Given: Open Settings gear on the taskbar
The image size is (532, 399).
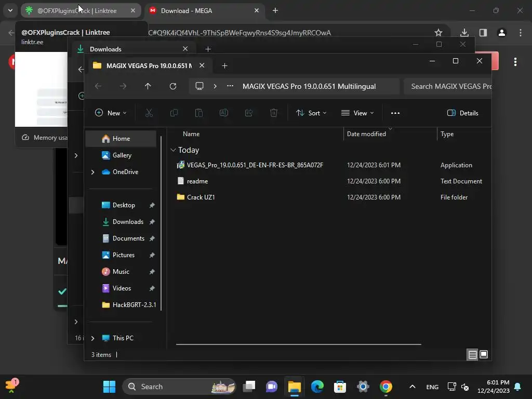Looking at the screenshot, I should (363, 387).
